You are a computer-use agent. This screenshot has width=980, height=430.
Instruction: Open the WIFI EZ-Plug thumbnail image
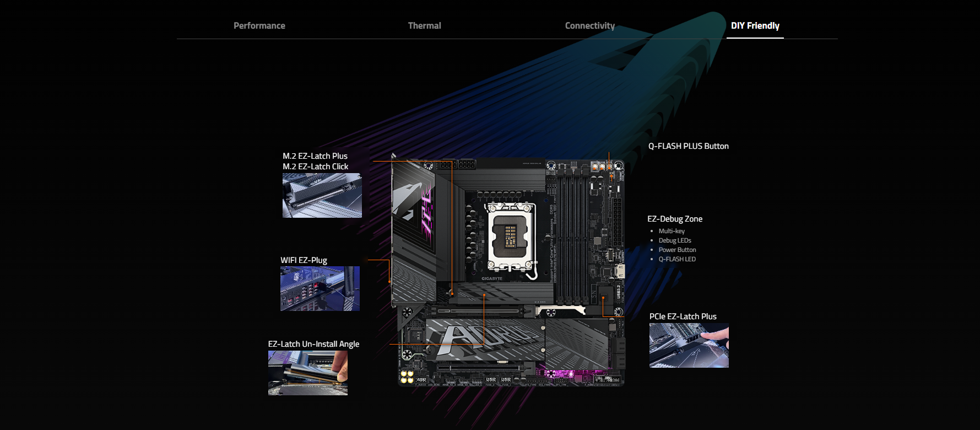click(x=320, y=289)
